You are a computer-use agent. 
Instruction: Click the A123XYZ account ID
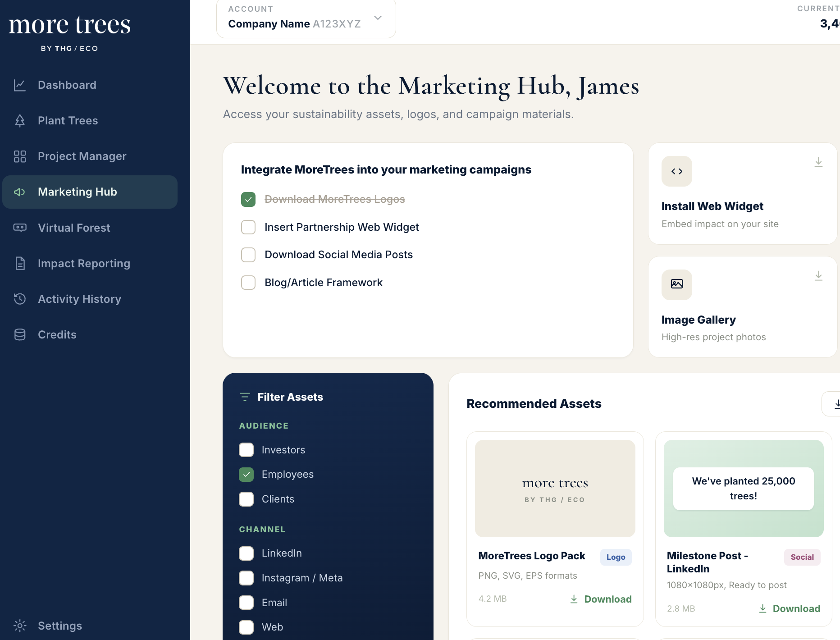point(337,24)
